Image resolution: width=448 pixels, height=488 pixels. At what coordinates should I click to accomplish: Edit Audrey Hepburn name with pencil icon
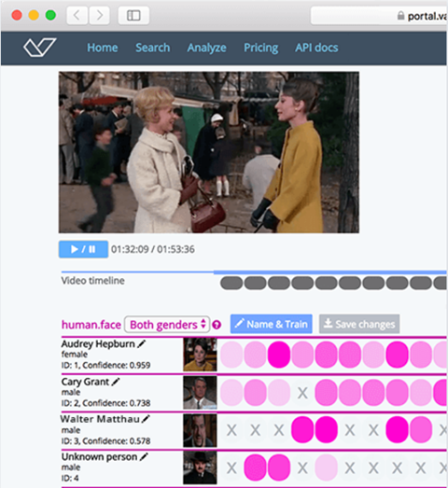(142, 343)
